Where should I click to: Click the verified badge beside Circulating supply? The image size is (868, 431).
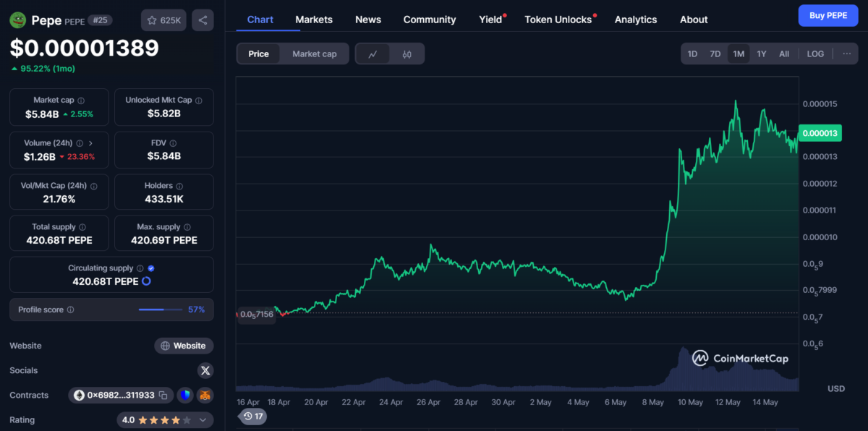pos(151,268)
